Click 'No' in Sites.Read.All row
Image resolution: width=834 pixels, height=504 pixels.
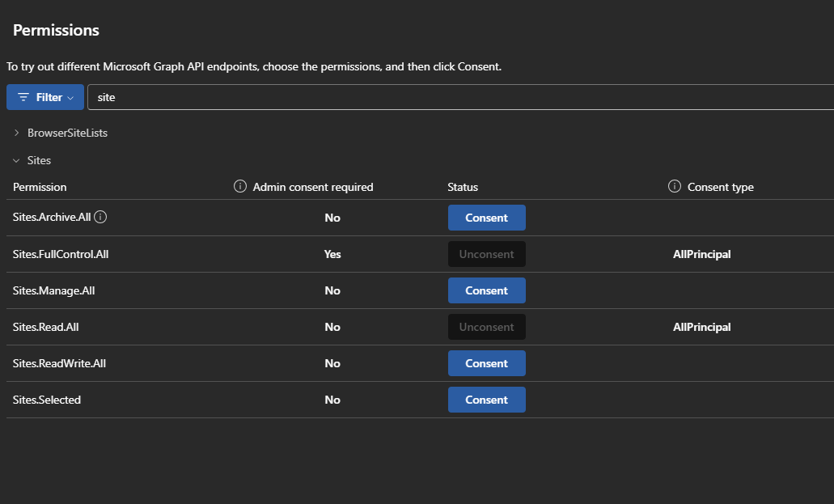point(332,327)
